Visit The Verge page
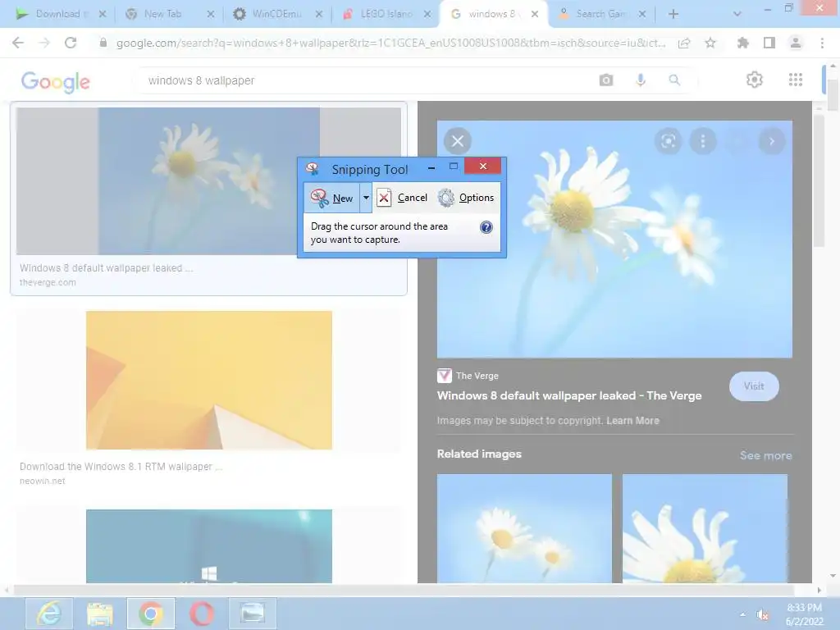Screen dimensions: 840x630 click(x=754, y=386)
